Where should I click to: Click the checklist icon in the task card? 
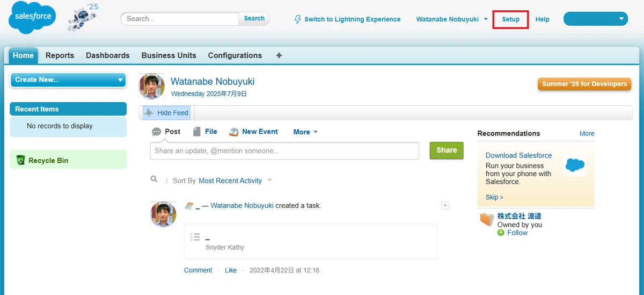[x=195, y=237]
